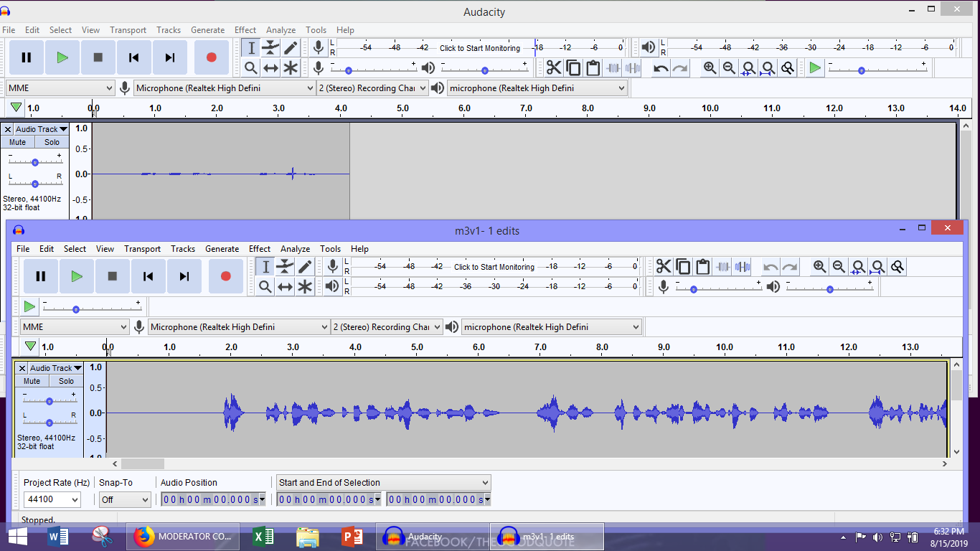Open the MME audio host dropdown
This screenshot has width=980, height=551.
[x=60, y=88]
